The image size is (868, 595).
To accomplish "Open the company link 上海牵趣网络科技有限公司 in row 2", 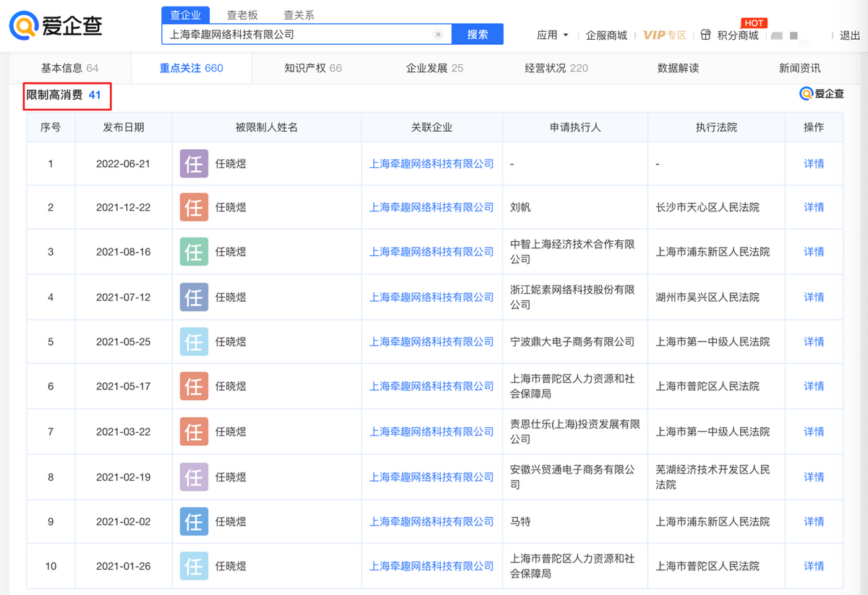I will (431, 208).
